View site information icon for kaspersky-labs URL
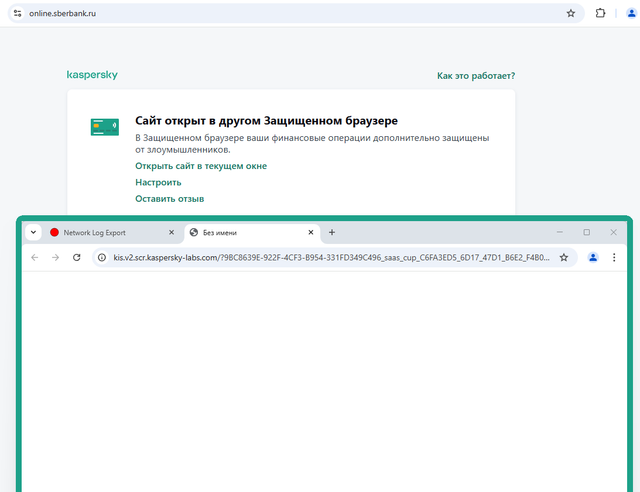640x492 pixels. [x=102, y=257]
